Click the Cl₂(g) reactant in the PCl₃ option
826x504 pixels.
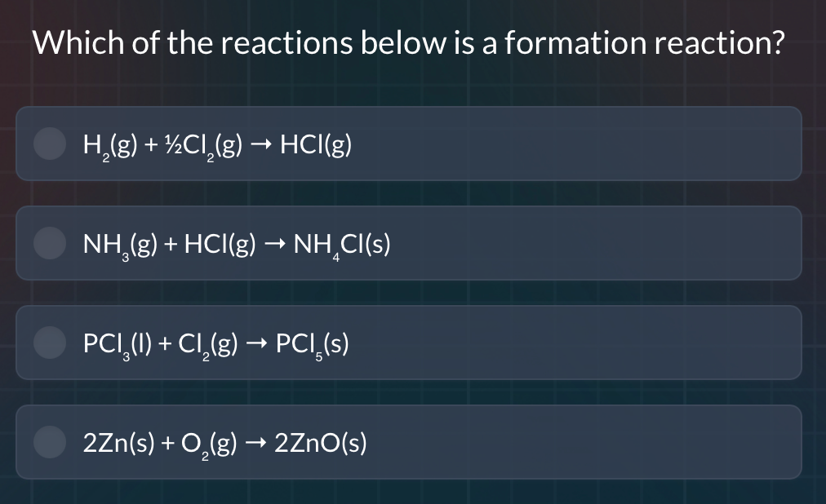click(x=208, y=343)
